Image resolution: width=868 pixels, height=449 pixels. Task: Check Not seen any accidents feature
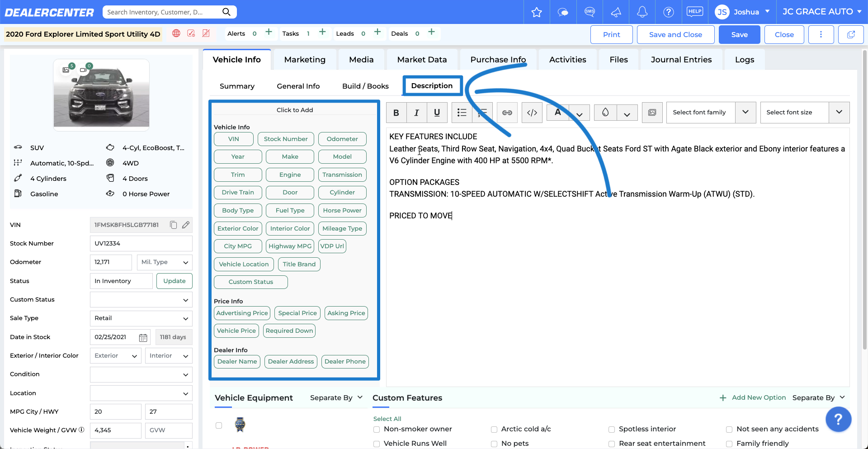pyautogui.click(x=729, y=429)
